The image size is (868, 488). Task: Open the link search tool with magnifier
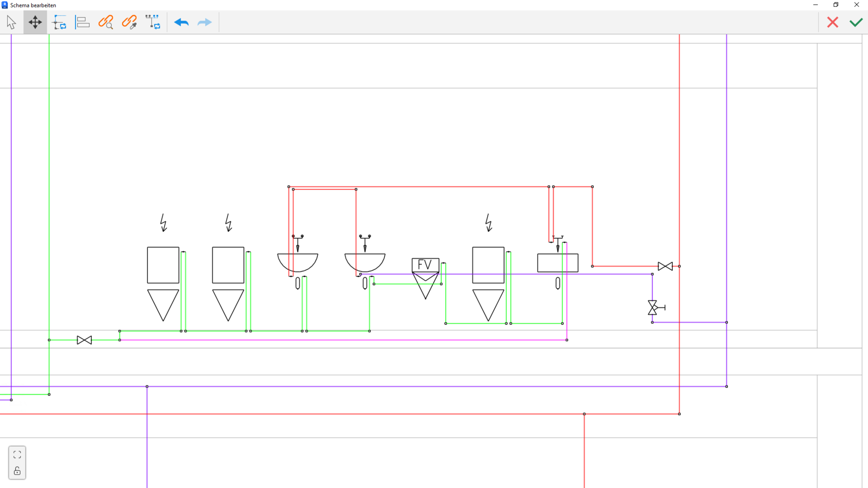click(x=106, y=22)
